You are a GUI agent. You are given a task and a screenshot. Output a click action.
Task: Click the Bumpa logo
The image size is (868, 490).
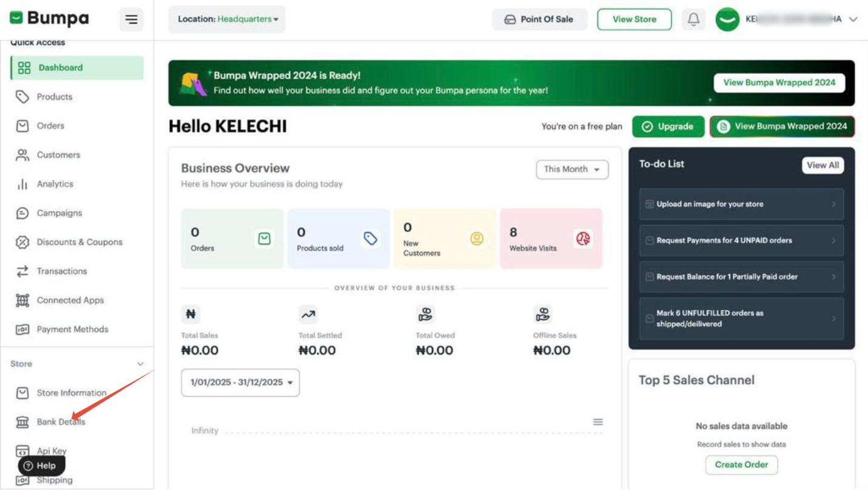point(49,18)
